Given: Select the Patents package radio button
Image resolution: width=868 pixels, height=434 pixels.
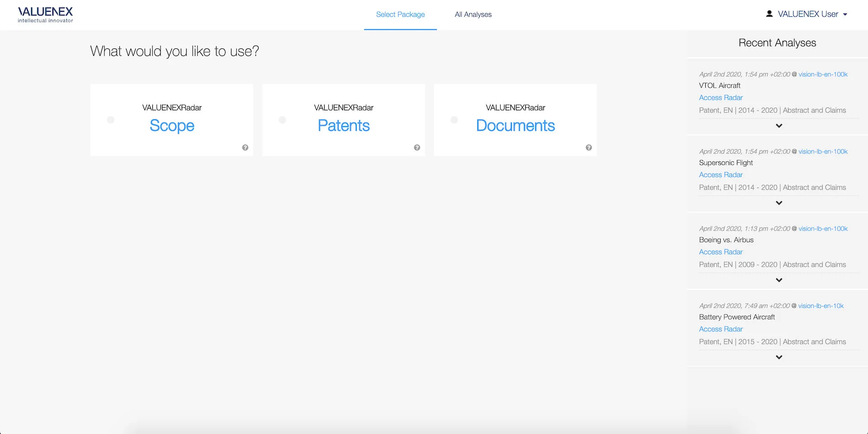Looking at the screenshot, I should (283, 120).
